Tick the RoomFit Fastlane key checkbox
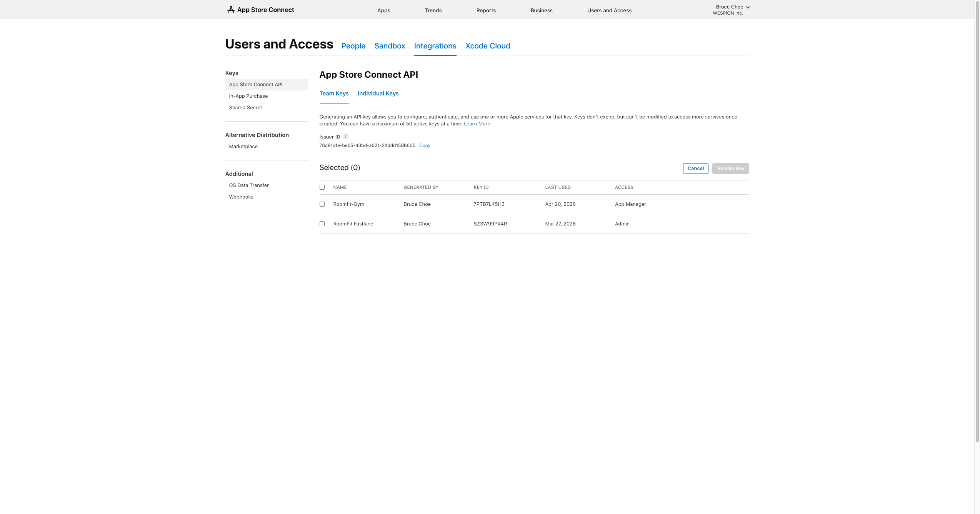This screenshot has width=980, height=514. tap(322, 224)
